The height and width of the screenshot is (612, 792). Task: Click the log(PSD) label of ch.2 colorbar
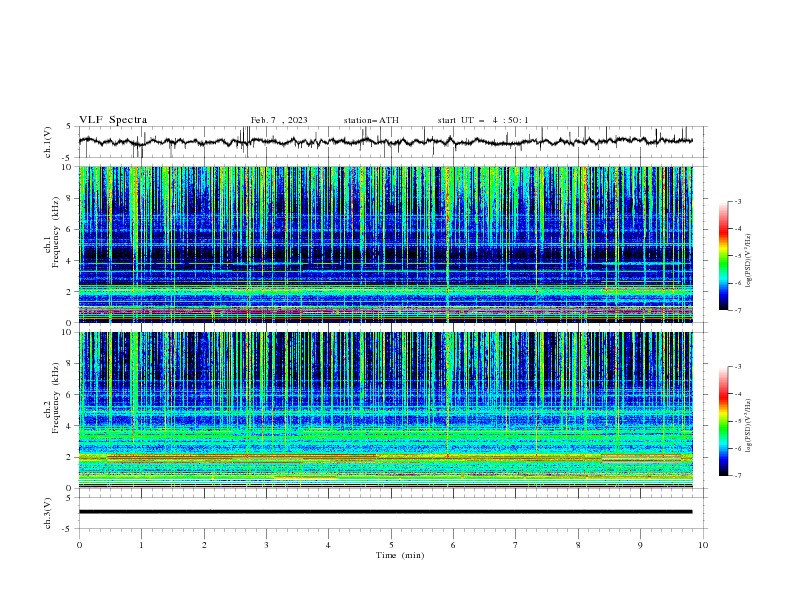749,426
